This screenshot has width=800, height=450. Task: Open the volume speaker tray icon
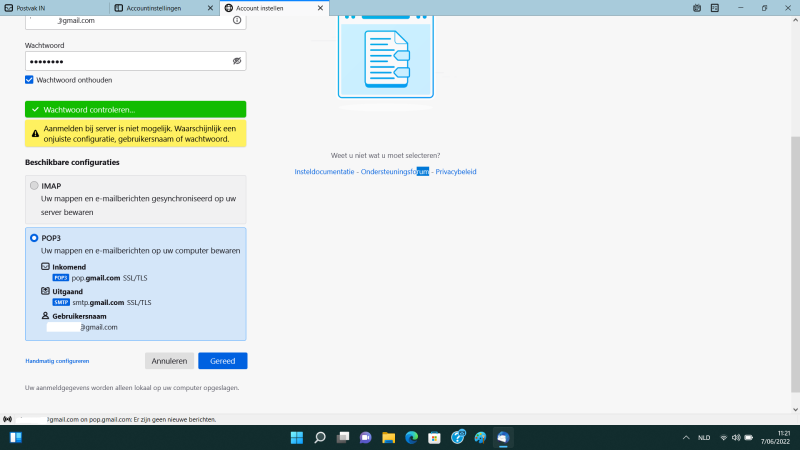pyautogui.click(x=736, y=438)
